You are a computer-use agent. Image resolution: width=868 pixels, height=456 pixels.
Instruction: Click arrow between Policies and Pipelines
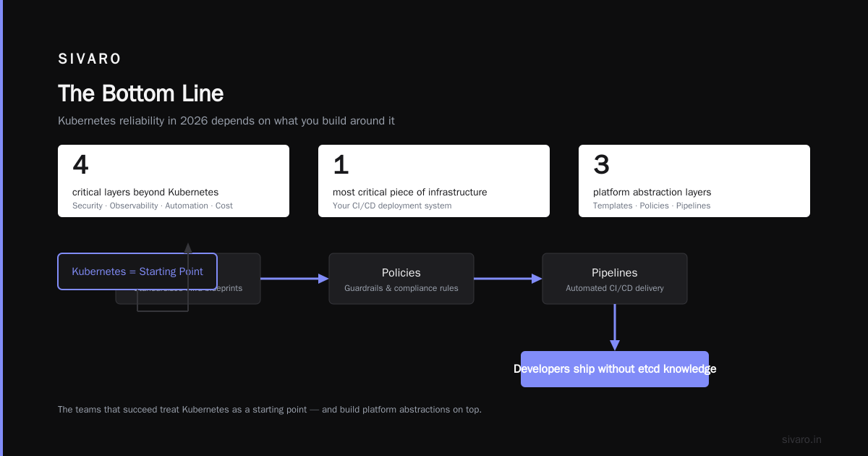(x=508, y=279)
